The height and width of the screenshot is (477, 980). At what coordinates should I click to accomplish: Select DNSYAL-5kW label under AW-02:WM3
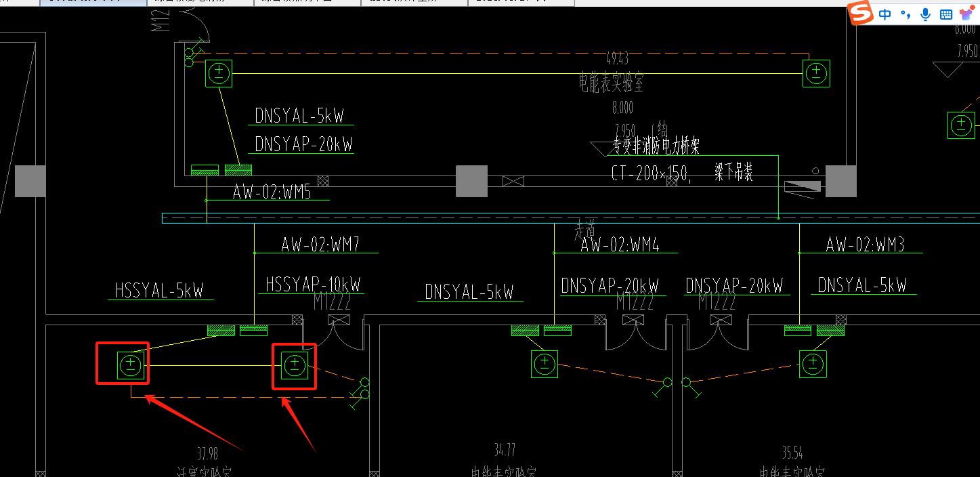tap(862, 285)
